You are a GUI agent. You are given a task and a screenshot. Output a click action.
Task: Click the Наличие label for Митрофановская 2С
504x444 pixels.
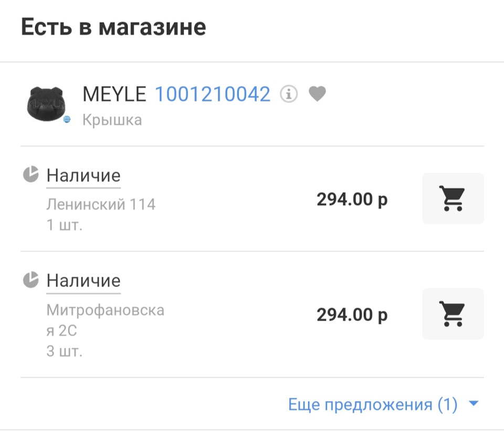[x=83, y=281]
